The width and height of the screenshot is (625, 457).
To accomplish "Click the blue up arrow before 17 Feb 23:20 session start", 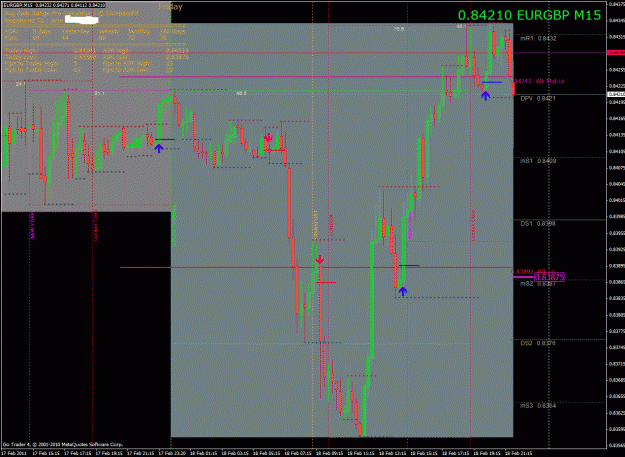I will click(159, 148).
